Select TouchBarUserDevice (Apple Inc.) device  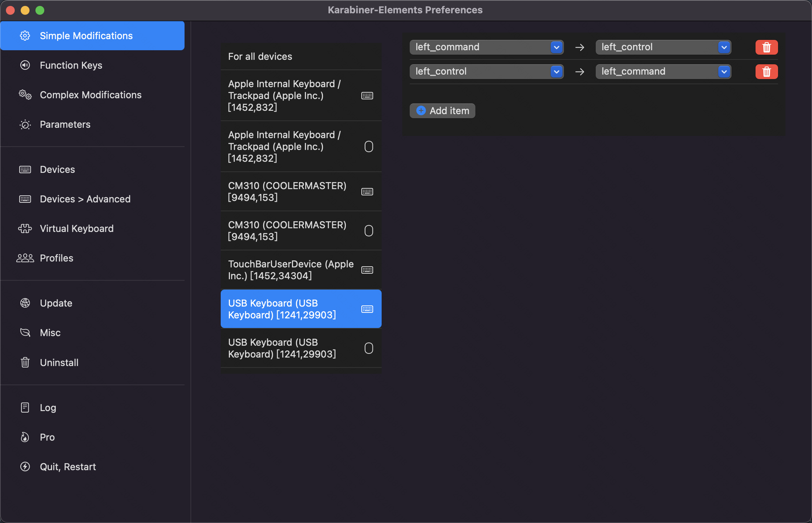click(301, 270)
